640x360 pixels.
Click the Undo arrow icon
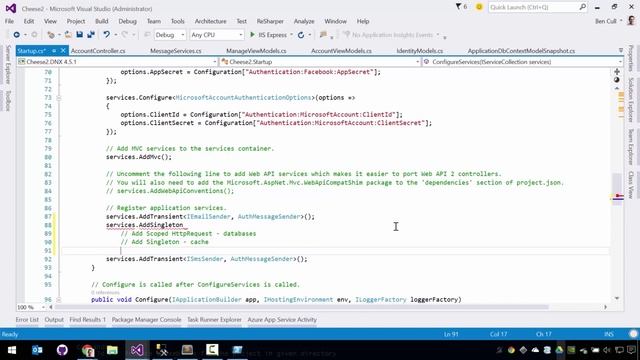[106, 35]
